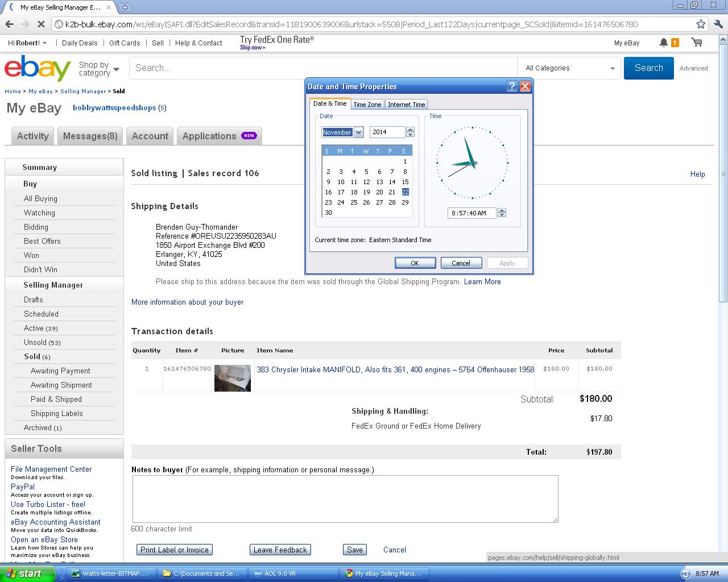Click Cancel in the date dialog
Viewport: 728px width, 582px height.
click(461, 263)
